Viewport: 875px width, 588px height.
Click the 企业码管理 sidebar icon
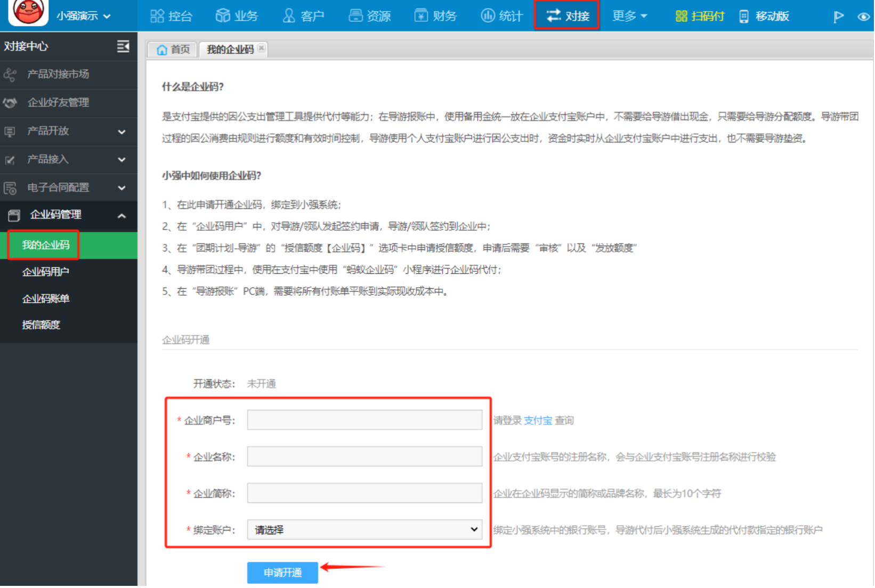point(14,215)
